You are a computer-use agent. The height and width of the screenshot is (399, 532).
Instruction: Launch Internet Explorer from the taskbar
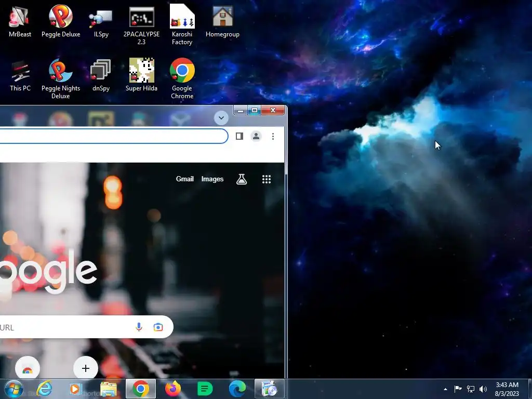[x=45, y=389]
